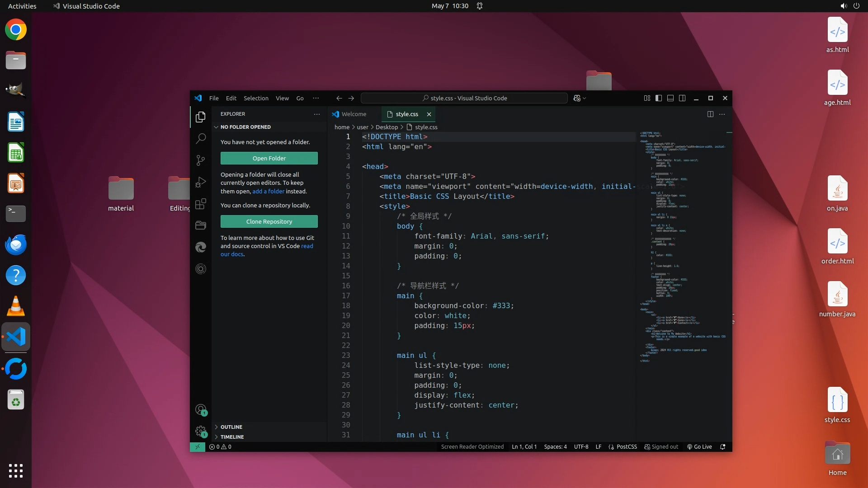Open Run and Debug view
868x488 pixels.
click(x=201, y=182)
